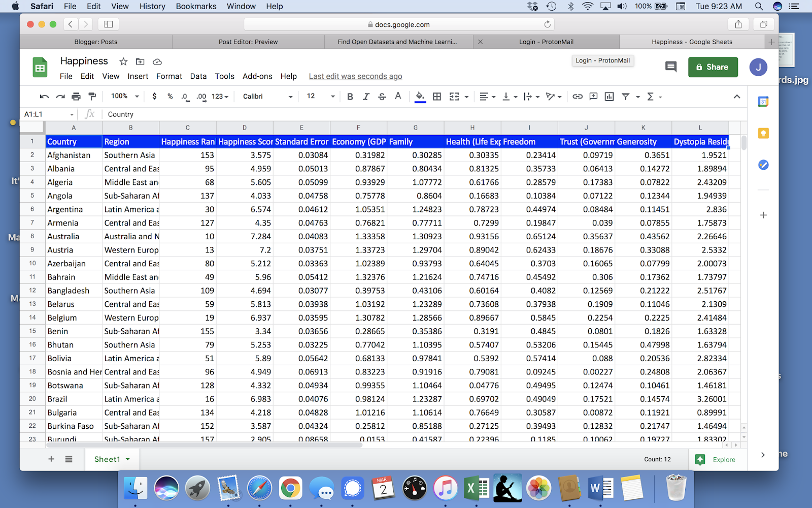Open the Google account avatar

click(758, 67)
